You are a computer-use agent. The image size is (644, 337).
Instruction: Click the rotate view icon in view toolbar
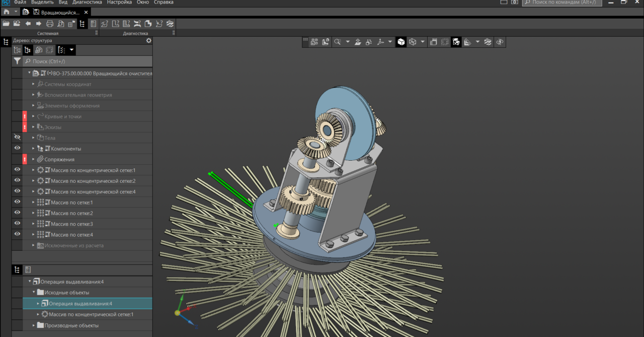(x=500, y=42)
